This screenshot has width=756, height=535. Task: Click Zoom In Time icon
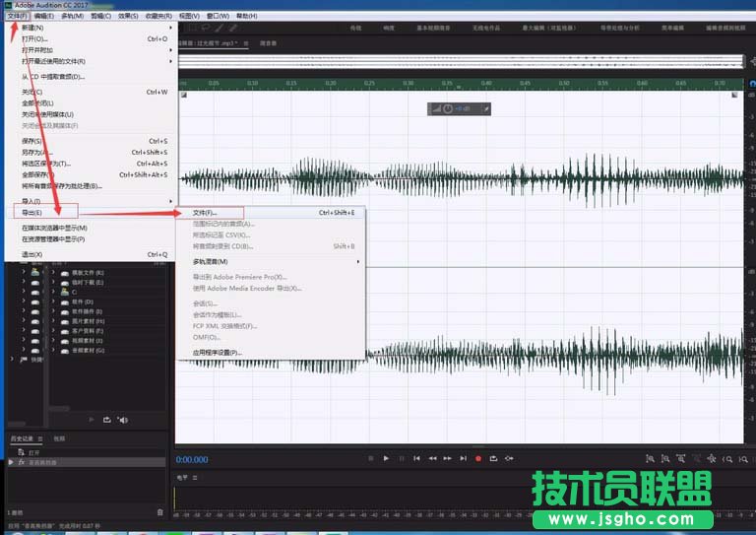[x=681, y=459]
